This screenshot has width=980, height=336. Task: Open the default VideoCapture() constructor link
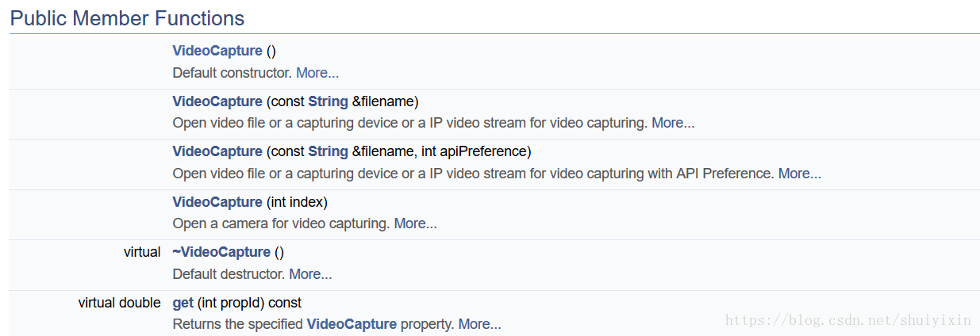[217, 51]
